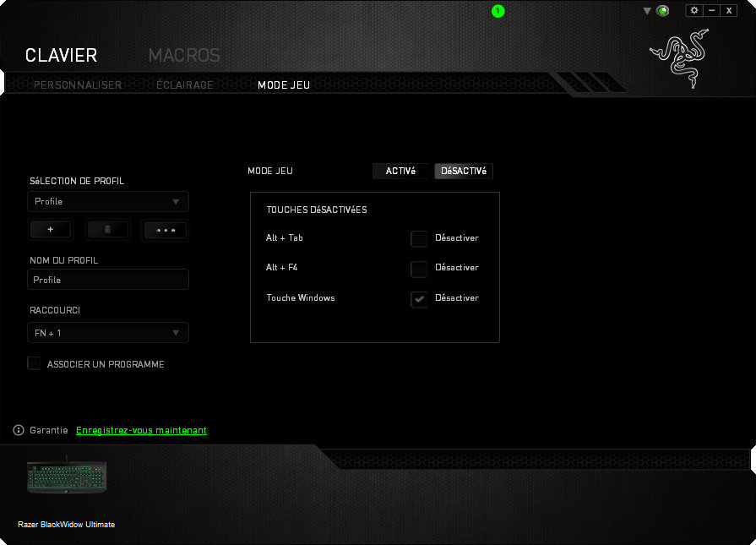Switch to the Macros tab
Viewport: 756px width, 545px height.
184,56
